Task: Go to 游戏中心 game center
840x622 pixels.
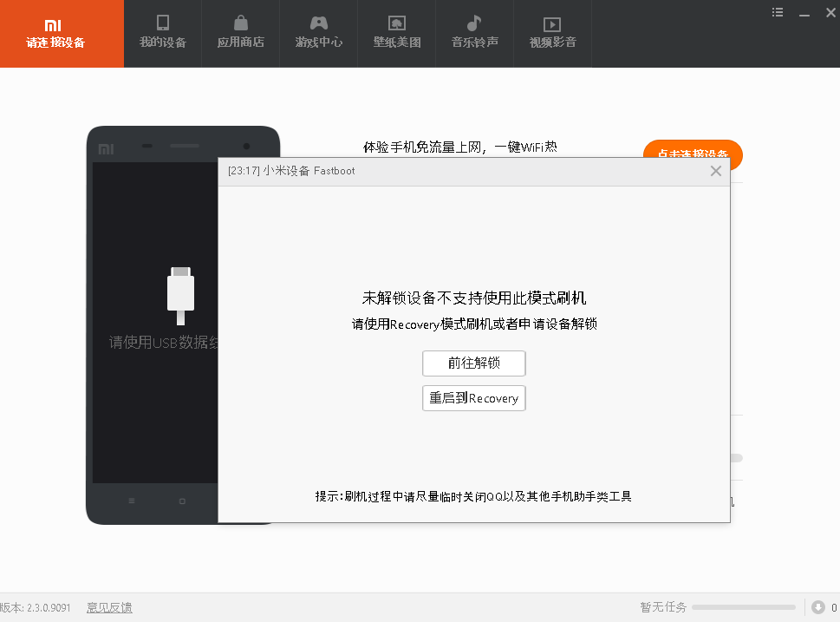Action: coord(318,33)
